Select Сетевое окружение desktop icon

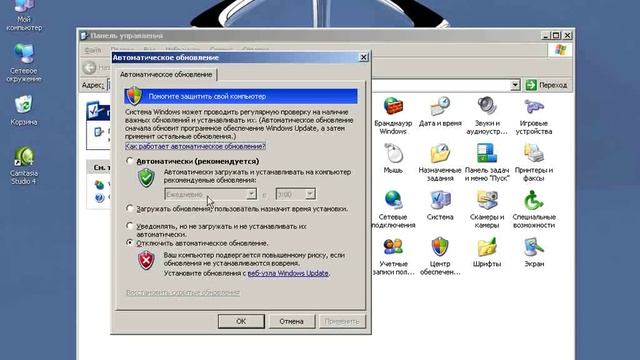[x=24, y=63]
